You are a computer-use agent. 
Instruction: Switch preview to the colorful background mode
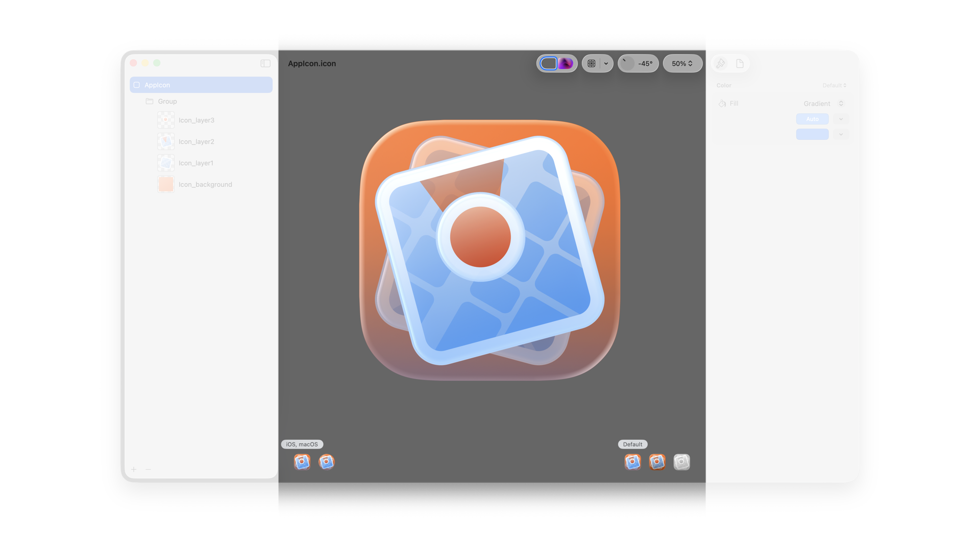pos(565,63)
